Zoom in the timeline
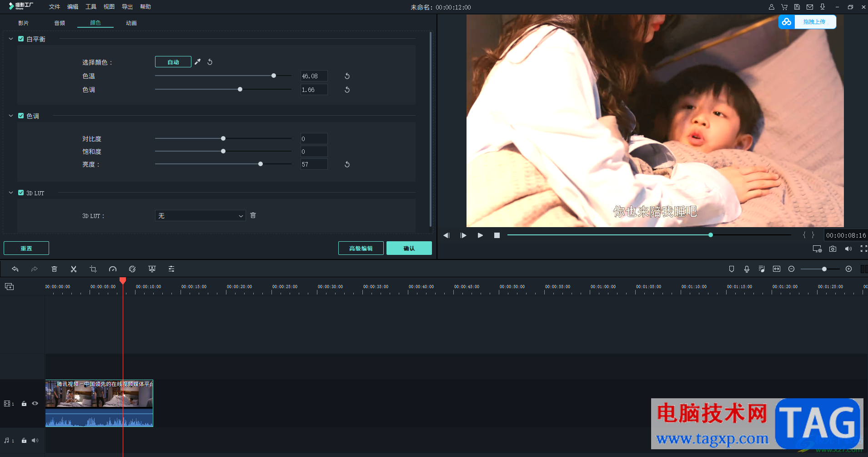Viewport: 868px width, 457px height. click(x=848, y=269)
